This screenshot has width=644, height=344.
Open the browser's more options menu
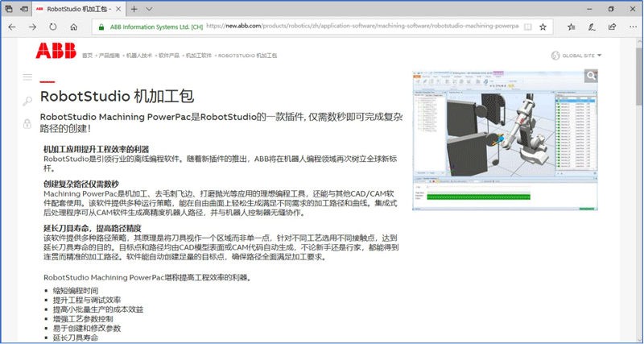click(x=633, y=26)
